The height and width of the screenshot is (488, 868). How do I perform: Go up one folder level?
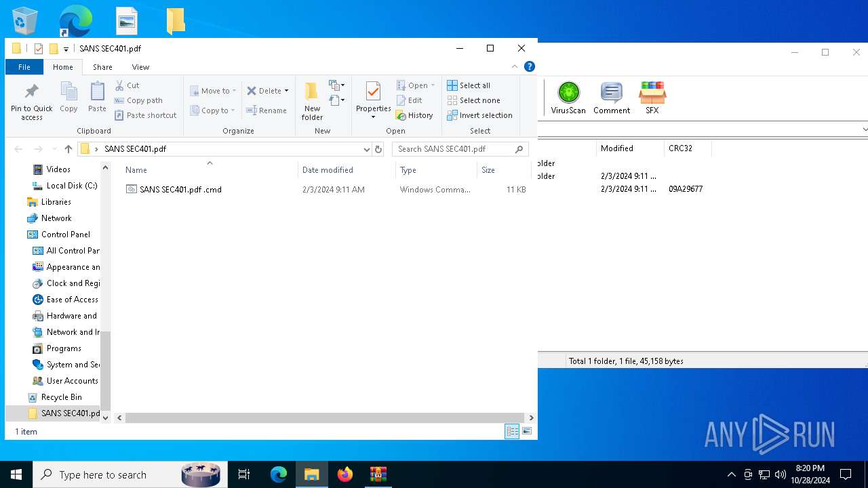click(x=68, y=149)
